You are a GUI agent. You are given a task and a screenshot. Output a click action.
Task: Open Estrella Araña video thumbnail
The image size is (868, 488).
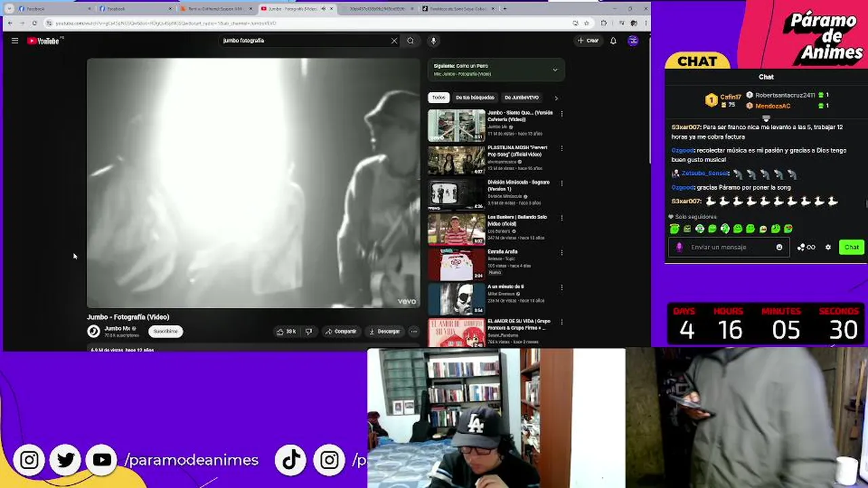point(456,265)
